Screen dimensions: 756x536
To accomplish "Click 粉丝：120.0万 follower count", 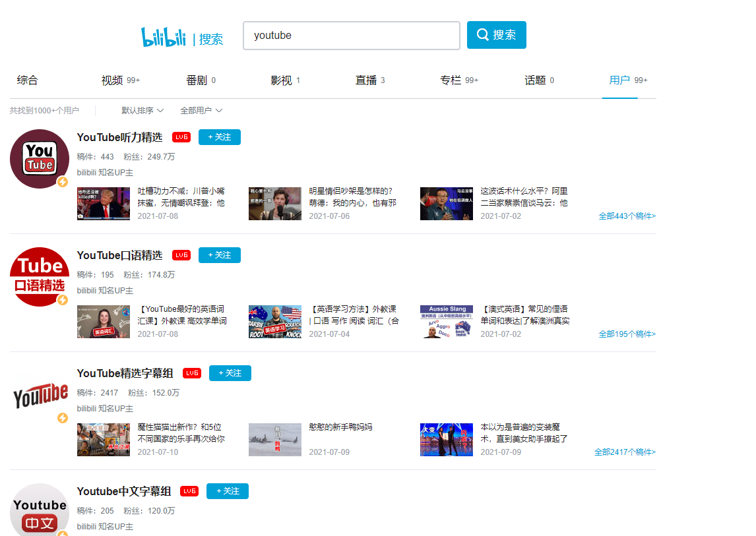I will point(149,511).
